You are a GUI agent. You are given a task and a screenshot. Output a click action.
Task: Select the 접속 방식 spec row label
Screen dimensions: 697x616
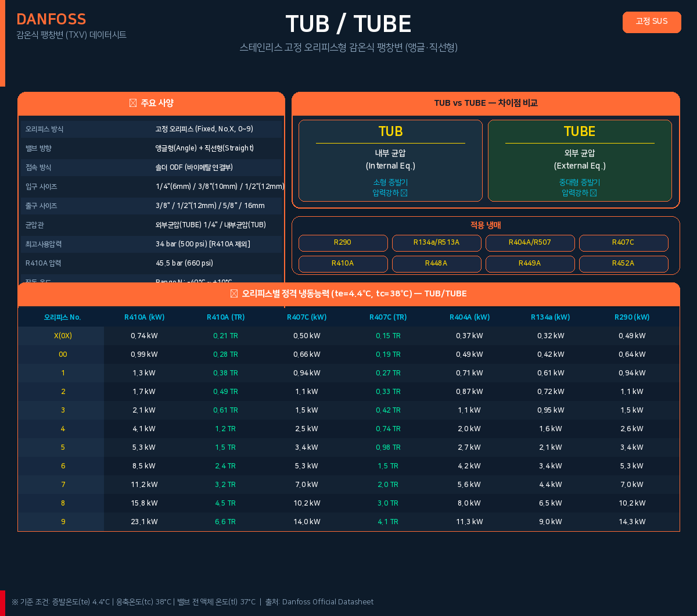pyautogui.click(x=38, y=168)
